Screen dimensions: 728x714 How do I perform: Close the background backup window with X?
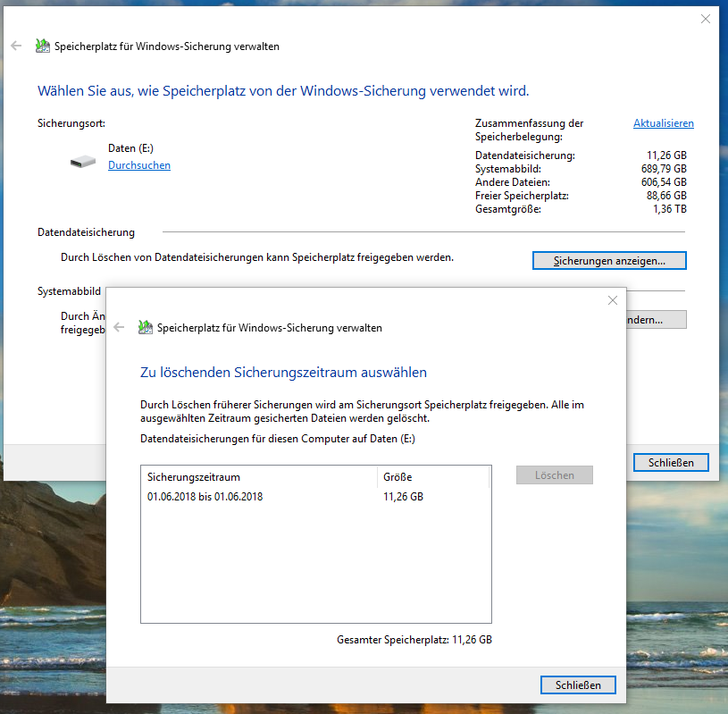[706, 19]
